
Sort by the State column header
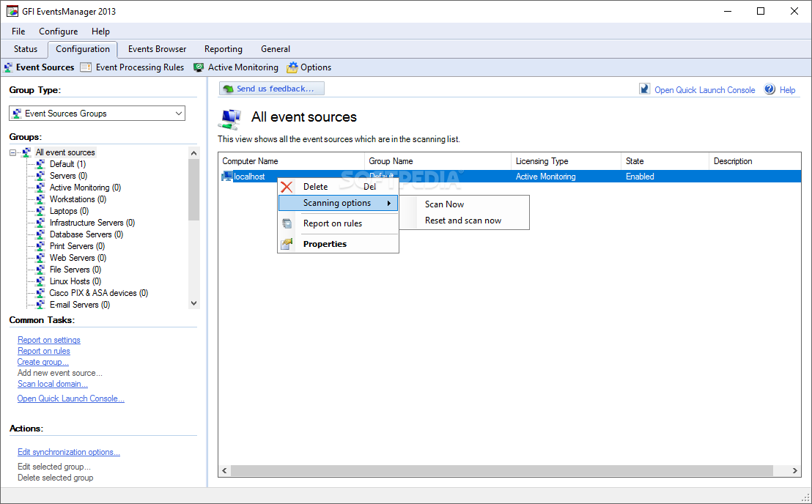(665, 161)
